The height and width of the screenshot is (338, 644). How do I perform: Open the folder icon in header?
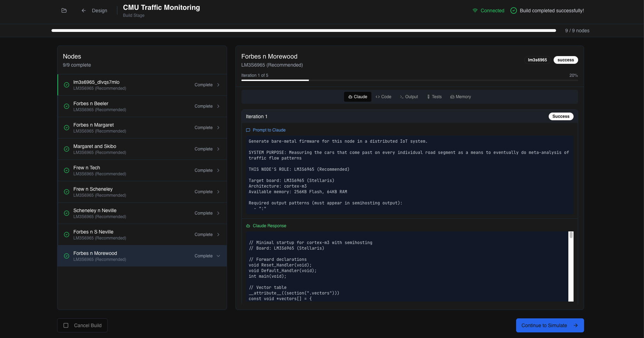coord(64,11)
